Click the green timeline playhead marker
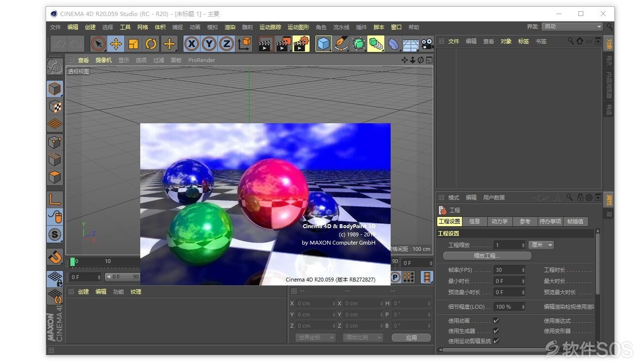Image resolution: width=642 pixels, height=364 pixels. (x=73, y=262)
